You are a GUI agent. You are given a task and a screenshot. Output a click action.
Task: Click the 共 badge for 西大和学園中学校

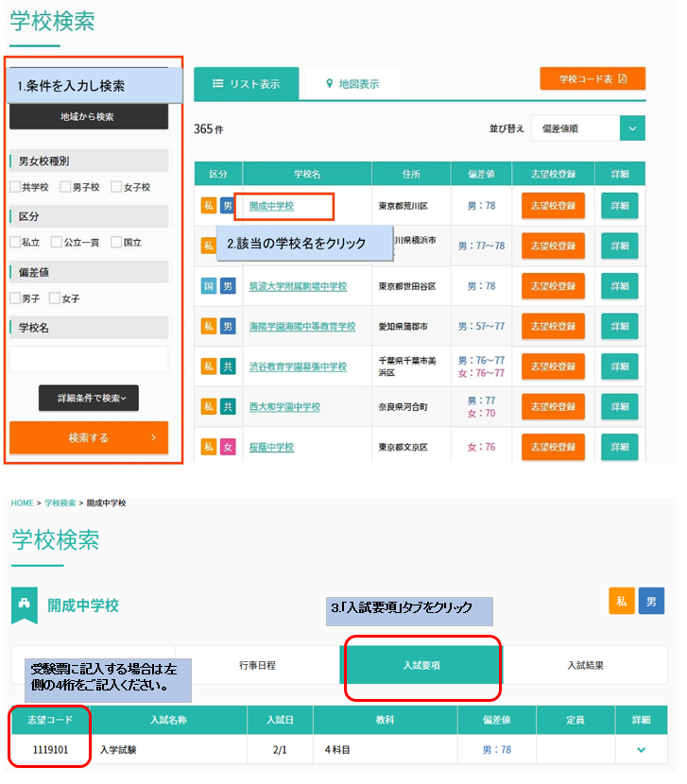pos(228,407)
